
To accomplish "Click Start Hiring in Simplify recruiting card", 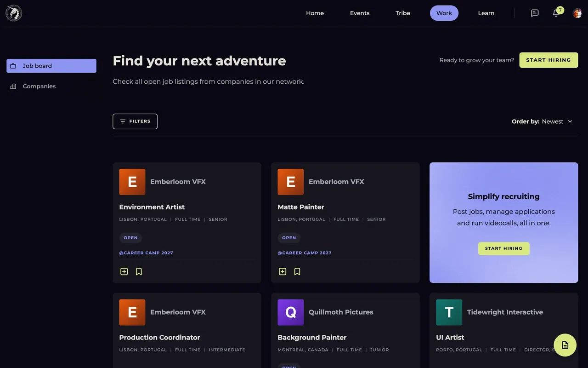I will pos(503,248).
